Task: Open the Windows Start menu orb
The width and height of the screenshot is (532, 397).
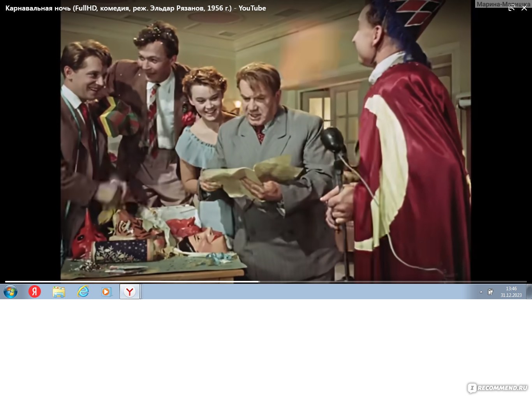Action: (11, 291)
